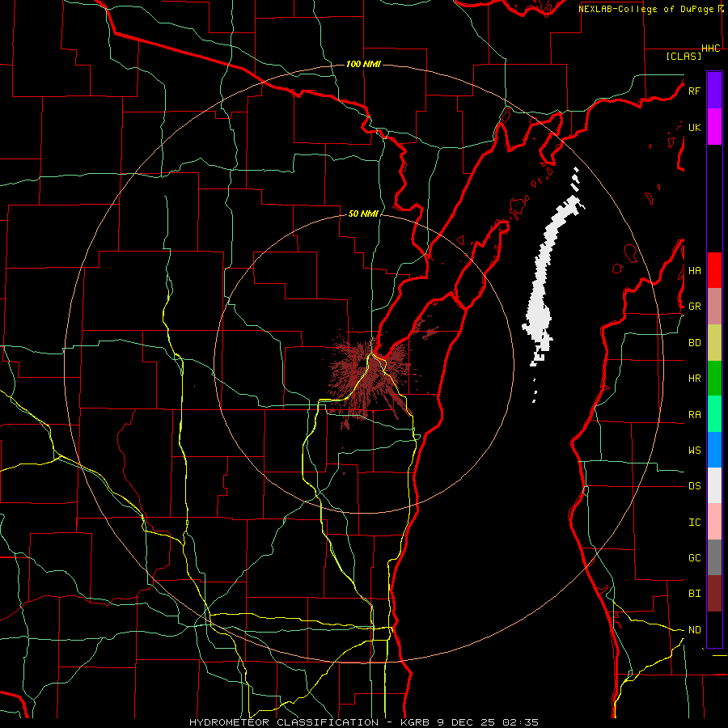Screen dimensions: 728x728
Task: Click the '100 NMI' range ring label
Action: tap(363, 64)
